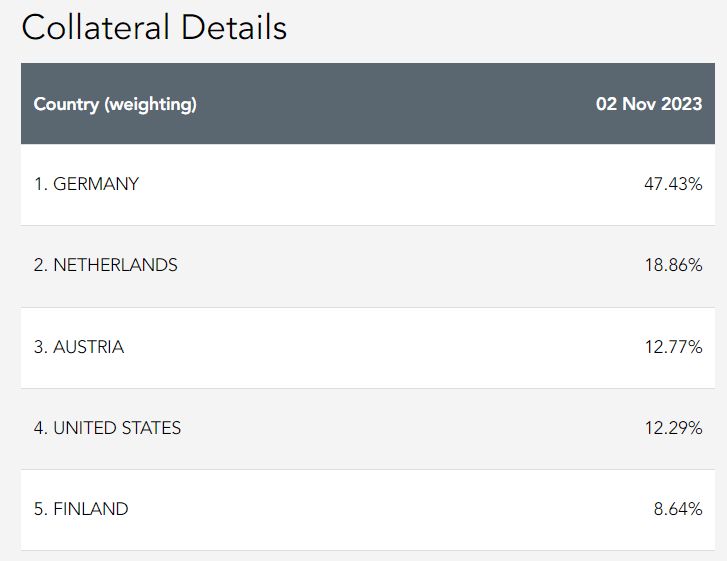Click the Country (weighting) column header

coord(115,104)
